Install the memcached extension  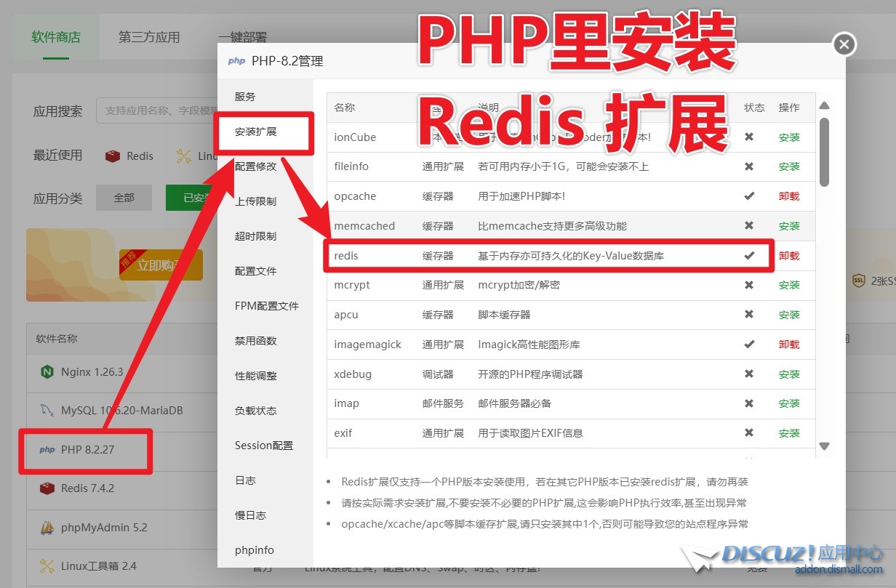[789, 226]
